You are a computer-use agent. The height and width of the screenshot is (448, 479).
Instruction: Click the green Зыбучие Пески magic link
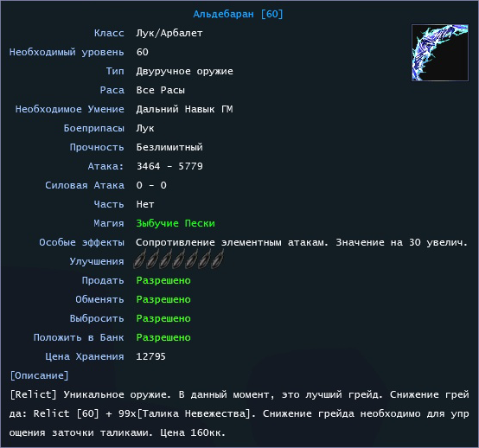click(176, 223)
